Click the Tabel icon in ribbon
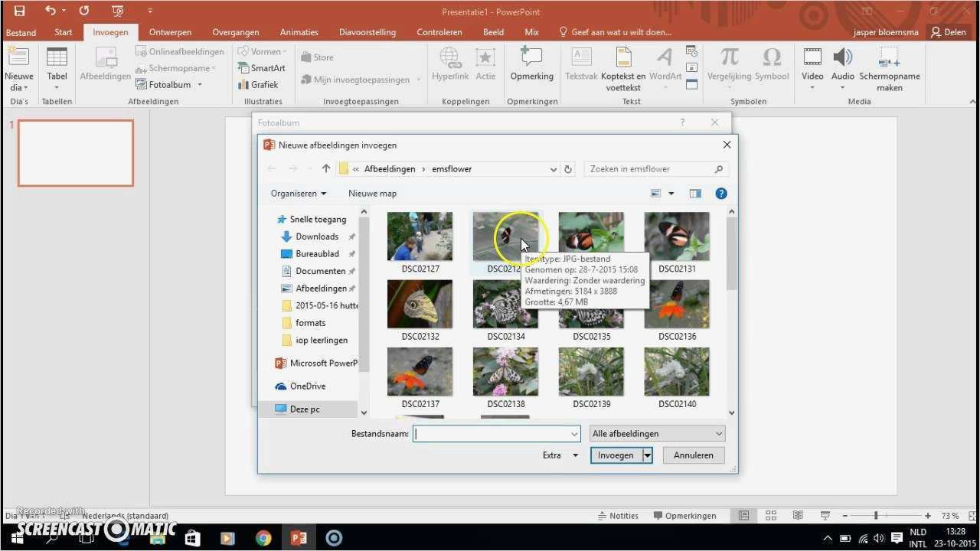 coord(57,57)
